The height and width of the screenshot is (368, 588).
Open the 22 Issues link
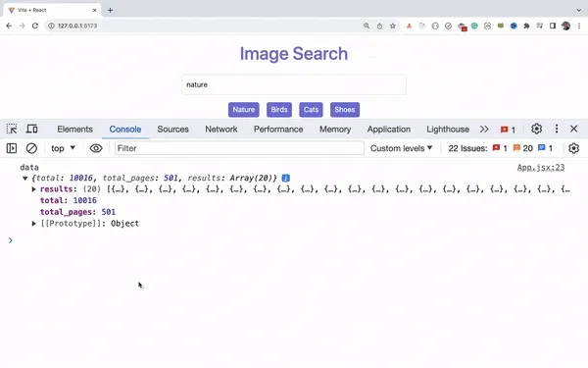point(467,148)
